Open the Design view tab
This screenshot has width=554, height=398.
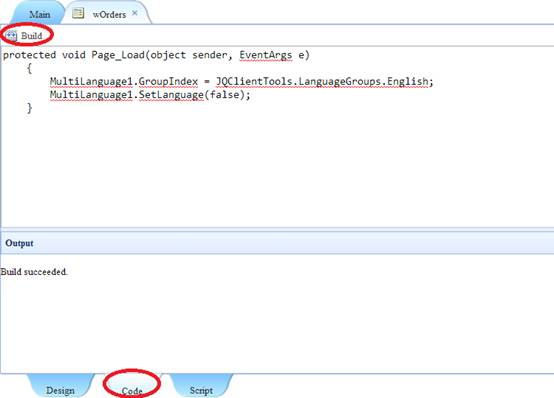[x=60, y=390]
